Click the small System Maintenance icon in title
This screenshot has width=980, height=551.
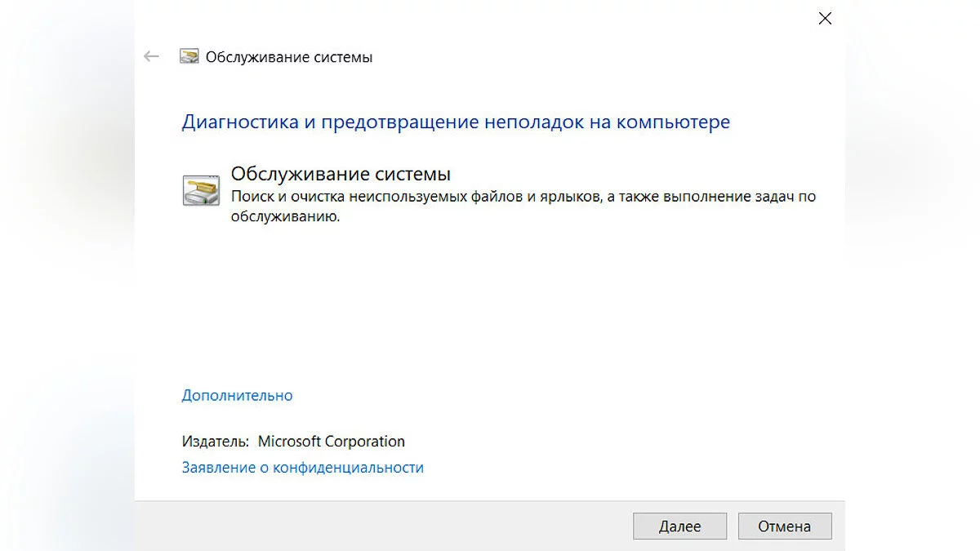(189, 57)
